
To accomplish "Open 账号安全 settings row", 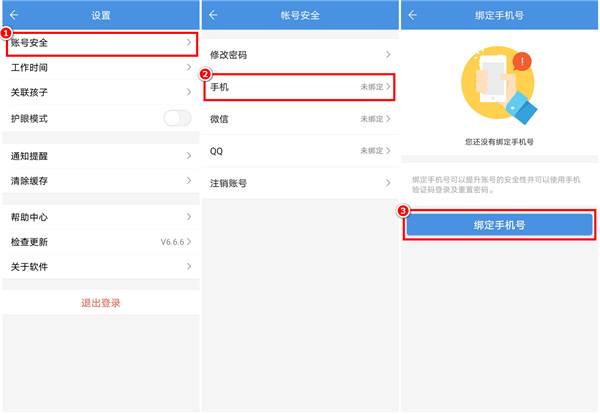I will pyautogui.click(x=100, y=43).
